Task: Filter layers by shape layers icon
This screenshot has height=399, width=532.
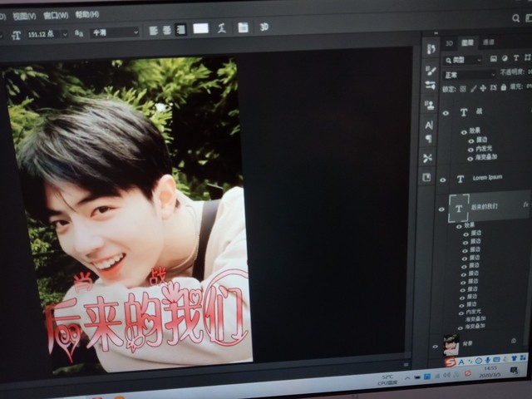Action: (527, 57)
